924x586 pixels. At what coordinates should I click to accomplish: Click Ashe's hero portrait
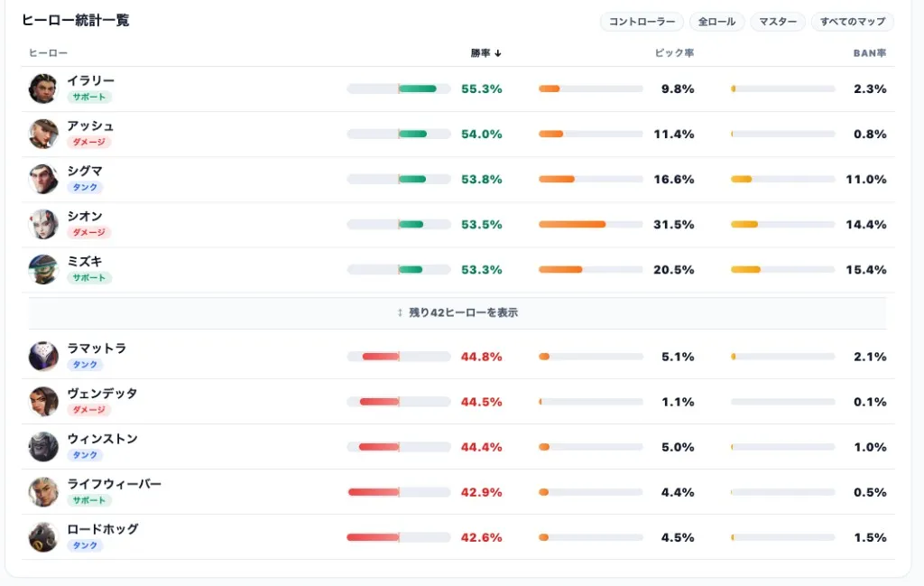tap(43, 134)
